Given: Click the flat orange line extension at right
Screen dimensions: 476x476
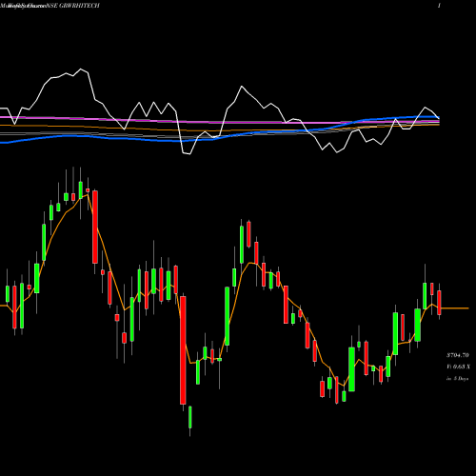Looking at the screenshot, I should (x=455, y=308).
